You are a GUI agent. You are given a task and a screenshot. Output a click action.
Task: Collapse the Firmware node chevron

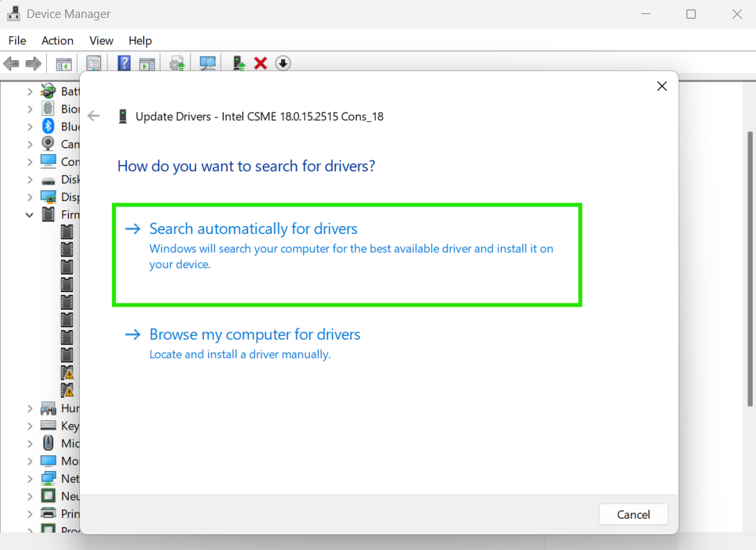pyautogui.click(x=30, y=214)
